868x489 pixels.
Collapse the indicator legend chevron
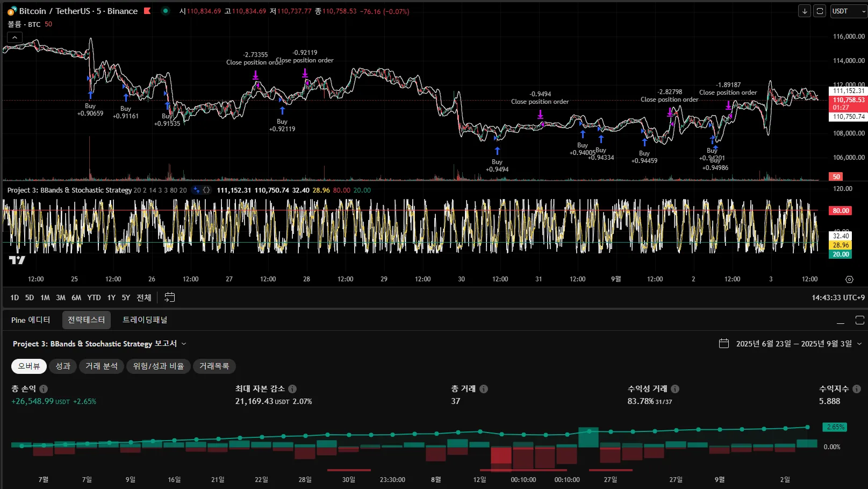(x=15, y=37)
